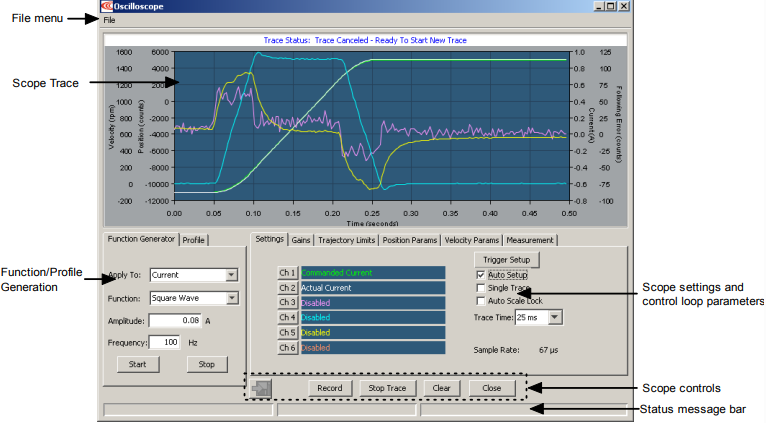Select the Settings tab
The height and width of the screenshot is (423, 766).
point(270,239)
